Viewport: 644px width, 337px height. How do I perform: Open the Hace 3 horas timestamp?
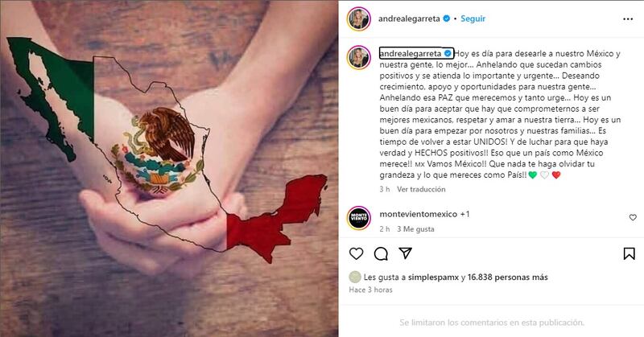tap(370, 290)
